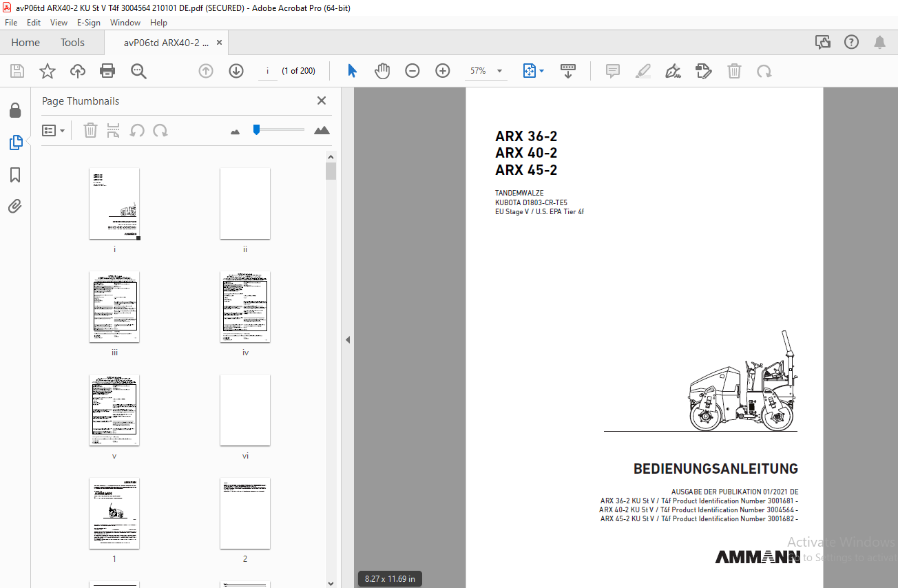Open the Help question mark icon
The width and height of the screenshot is (898, 588).
pyautogui.click(x=851, y=43)
